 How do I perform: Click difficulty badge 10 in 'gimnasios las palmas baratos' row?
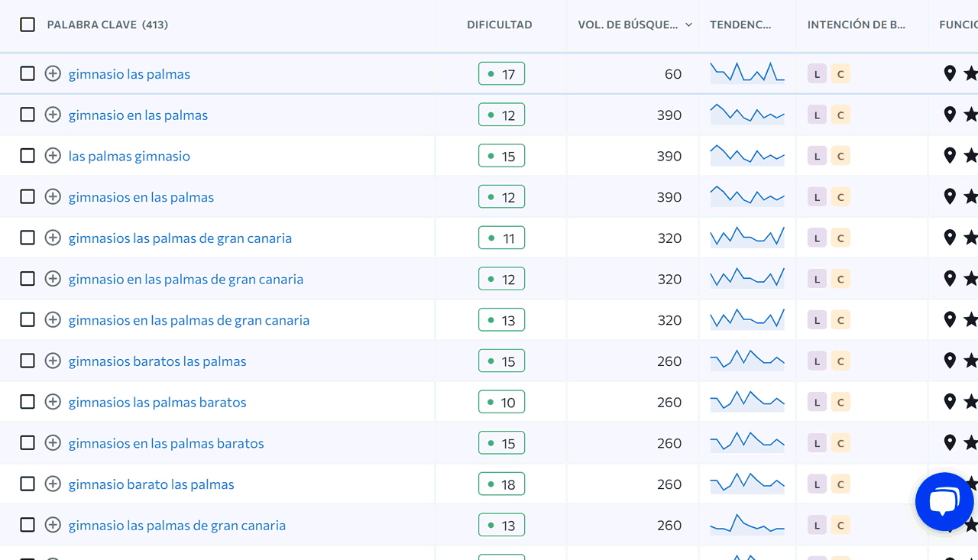click(501, 403)
